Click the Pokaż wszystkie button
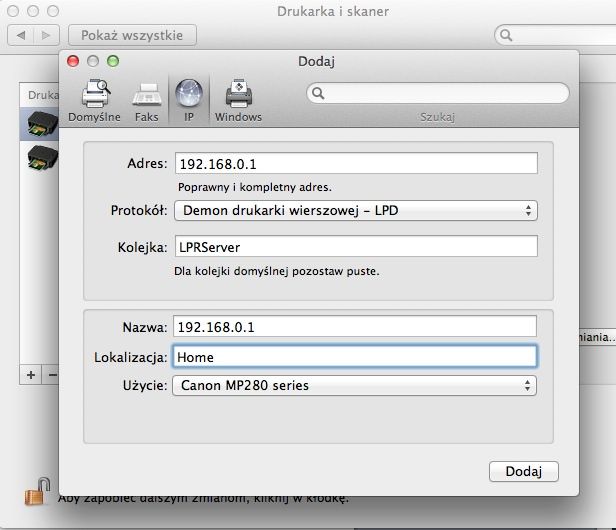 pyautogui.click(x=132, y=35)
